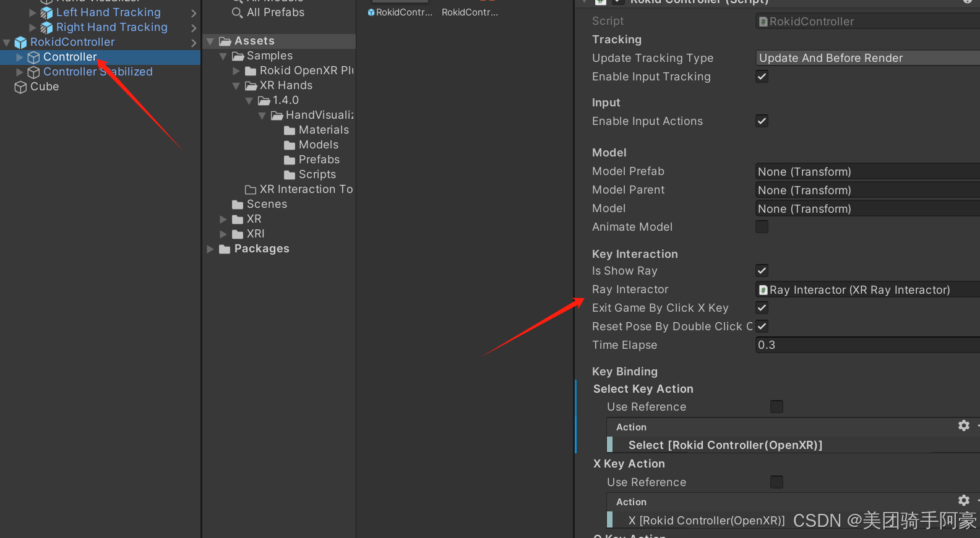Screen dimensions: 980x538
Task: Enable the Animate Model checkbox
Action: tap(762, 227)
